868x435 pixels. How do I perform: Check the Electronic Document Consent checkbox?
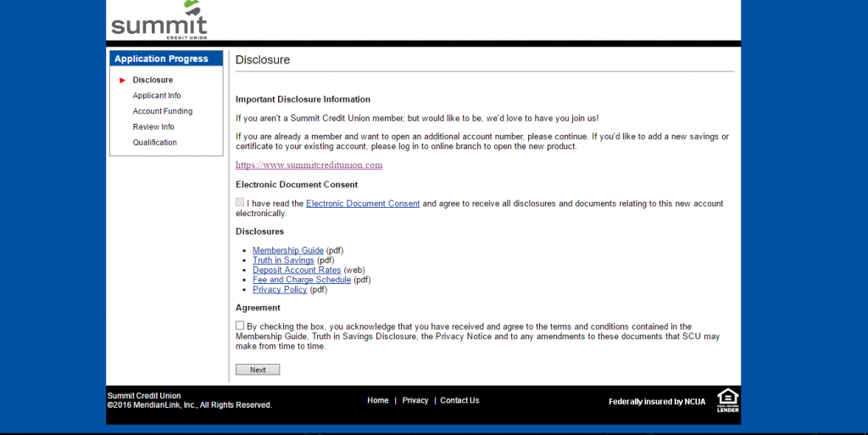click(x=240, y=203)
